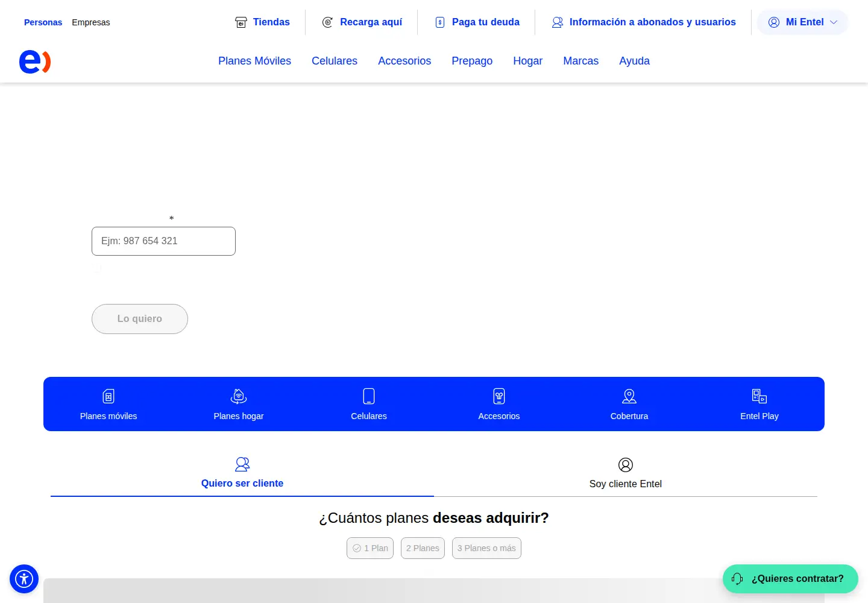This screenshot has width=868, height=603.
Task: Tick the checkbox below the phone field
Action: coord(96,268)
